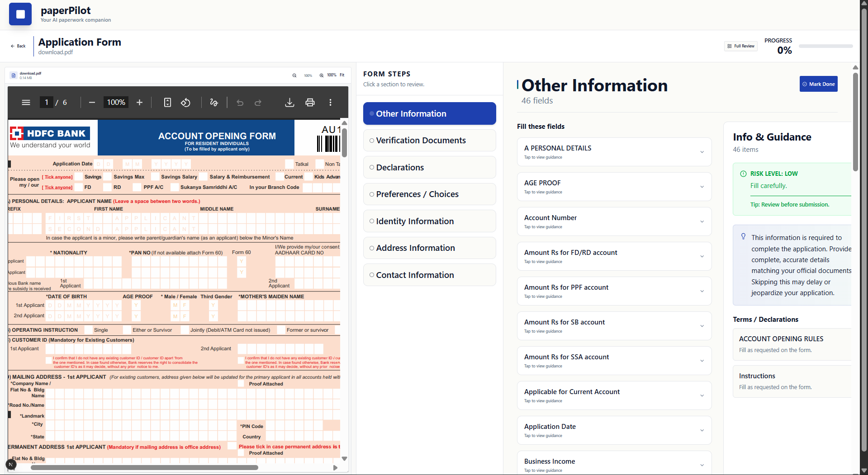Toggle fit to page in PDF toolbar
Image resolution: width=868 pixels, height=475 pixels.
(167, 103)
